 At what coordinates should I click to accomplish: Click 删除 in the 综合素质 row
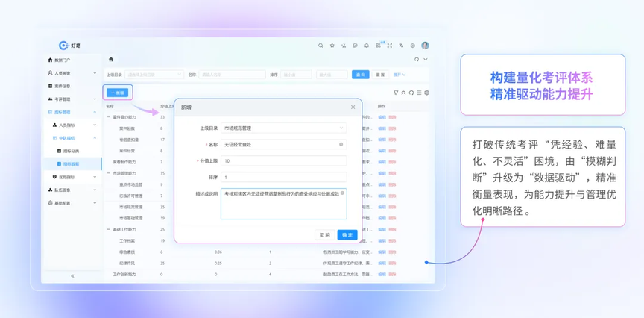pyautogui.click(x=392, y=252)
